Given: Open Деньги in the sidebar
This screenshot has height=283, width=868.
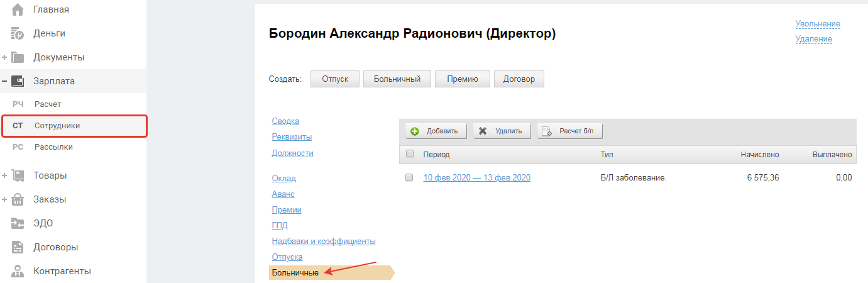Looking at the screenshot, I should point(49,33).
